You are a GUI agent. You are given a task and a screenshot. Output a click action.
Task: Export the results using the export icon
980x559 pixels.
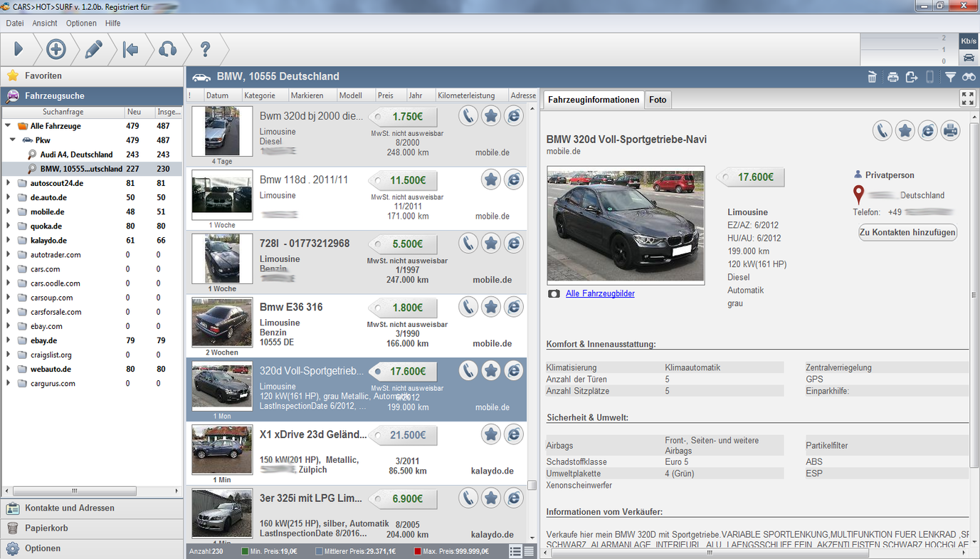[912, 77]
